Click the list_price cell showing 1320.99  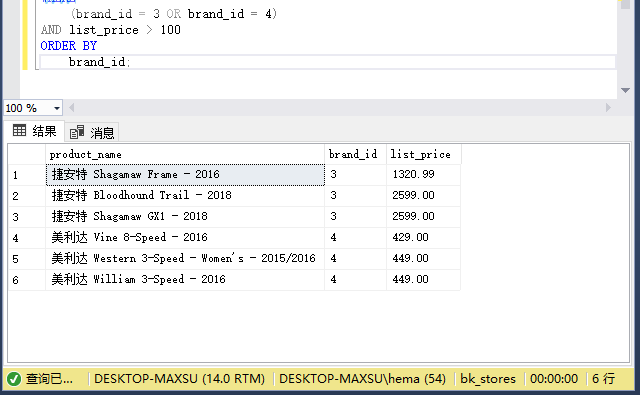click(423, 175)
